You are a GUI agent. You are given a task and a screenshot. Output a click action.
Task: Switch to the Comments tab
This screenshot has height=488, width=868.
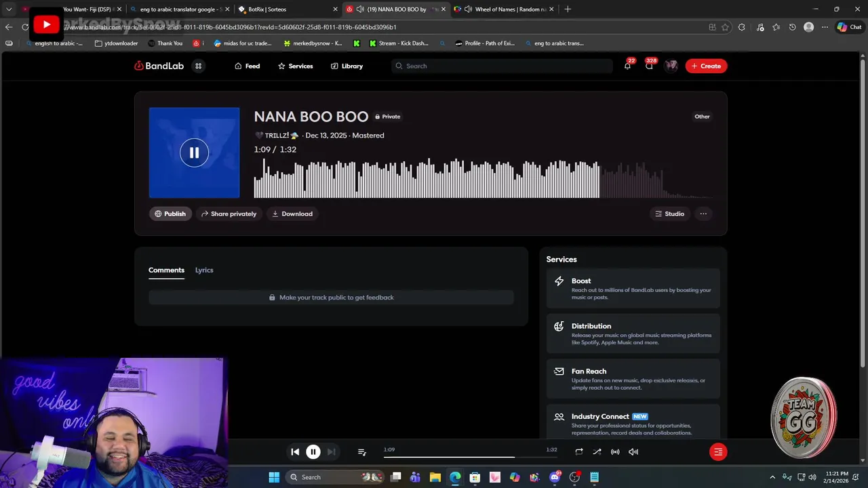click(x=166, y=270)
